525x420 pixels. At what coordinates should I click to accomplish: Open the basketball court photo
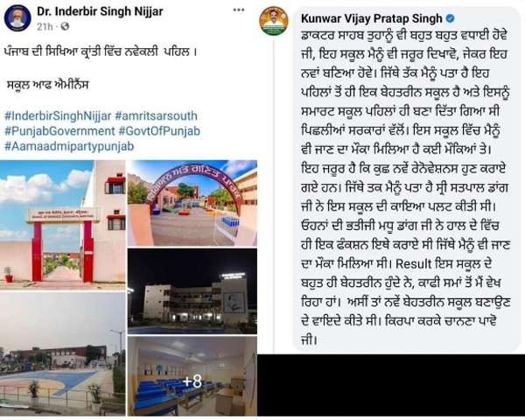pyautogui.click(x=63, y=354)
